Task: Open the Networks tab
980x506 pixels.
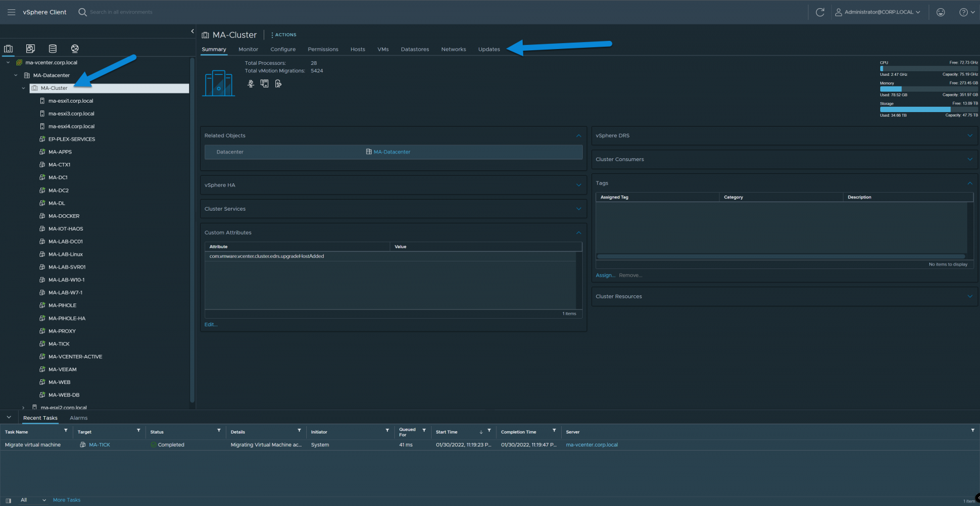Action: pos(453,49)
